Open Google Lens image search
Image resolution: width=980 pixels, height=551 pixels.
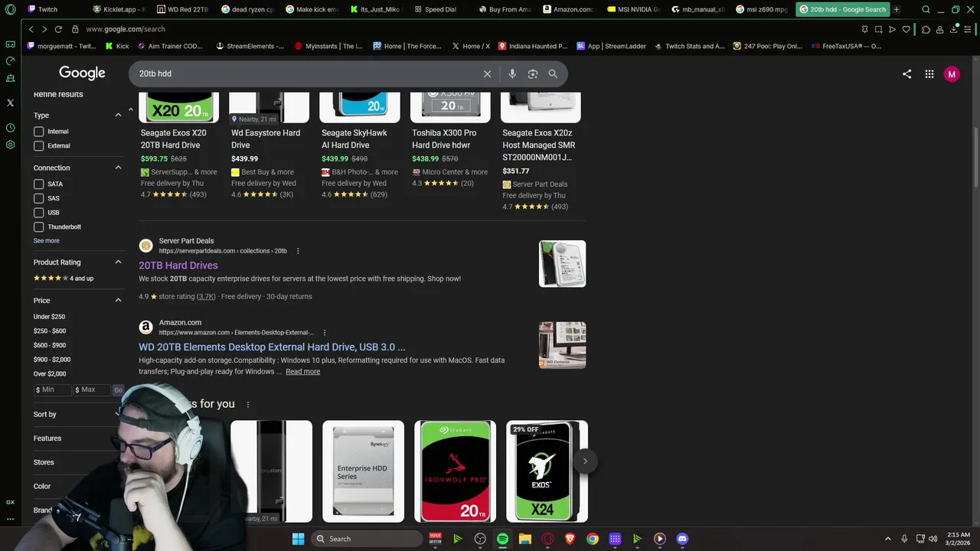(533, 74)
